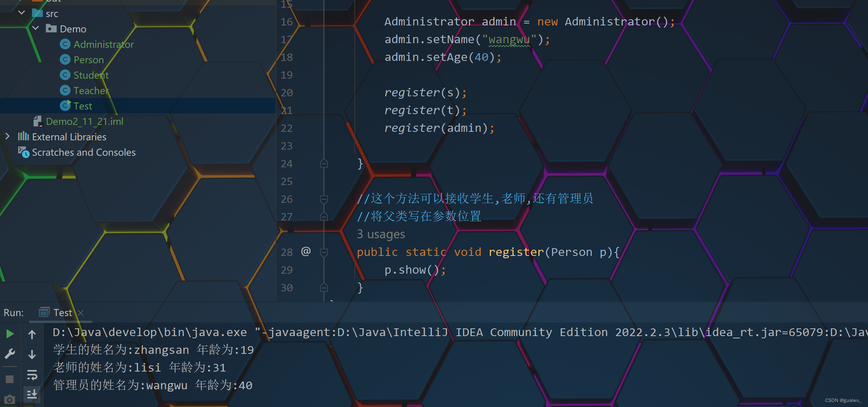Collapse the Demo package node
Screen dimensions: 868x407
[x=35, y=28]
